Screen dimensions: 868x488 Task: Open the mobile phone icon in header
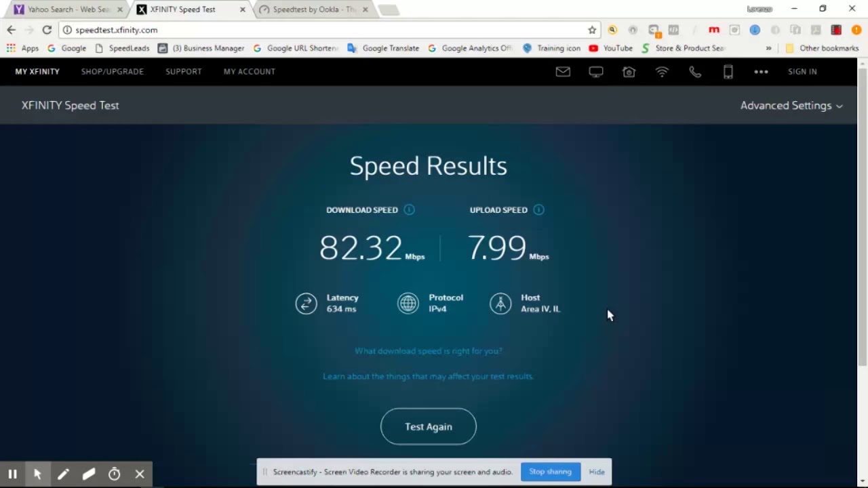point(728,71)
